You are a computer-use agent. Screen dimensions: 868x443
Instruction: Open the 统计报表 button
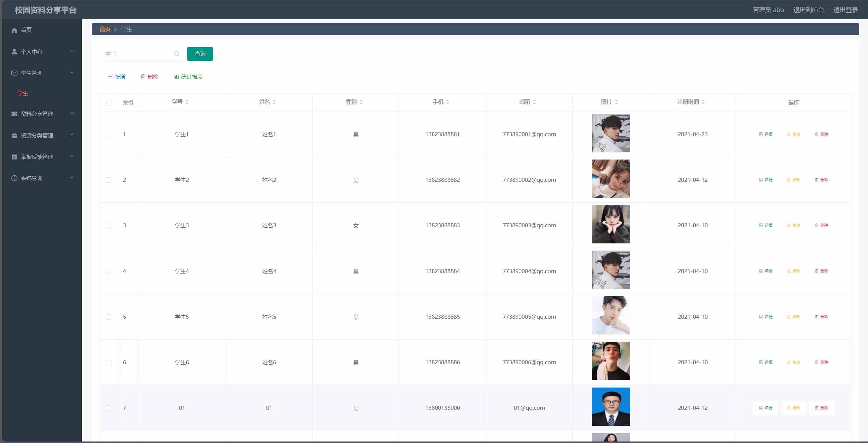point(188,77)
